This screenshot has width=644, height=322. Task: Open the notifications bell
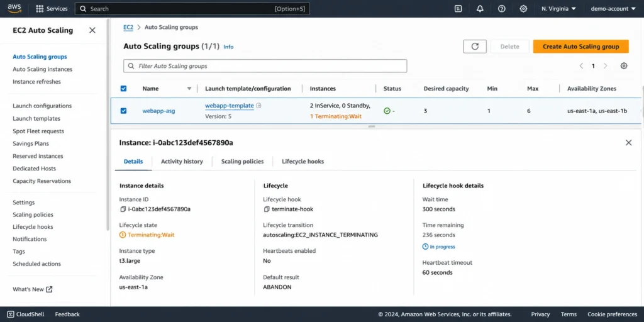coord(480,9)
